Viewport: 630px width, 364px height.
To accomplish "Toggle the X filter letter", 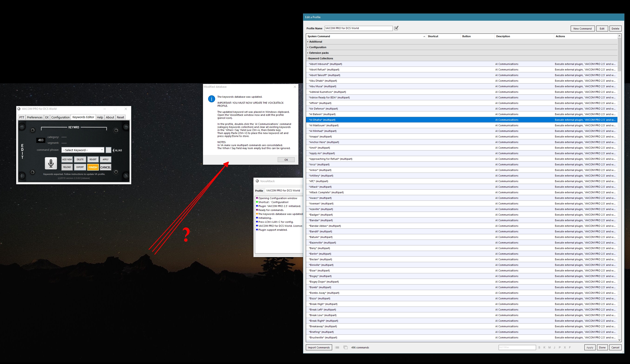I will tap(565, 347).
